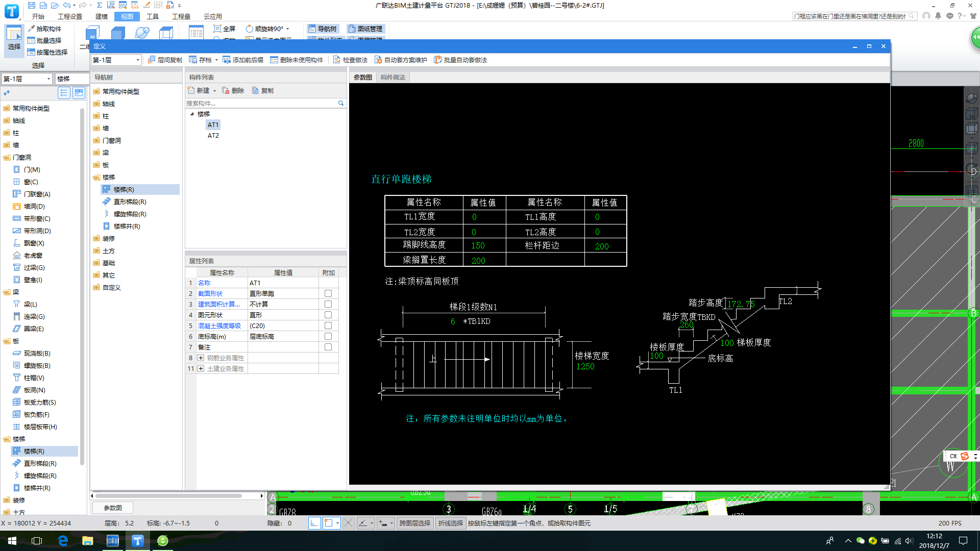This screenshot has width=980, height=551.
Task: Tick 附加 checkbox for 备注 row
Action: pyautogui.click(x=328, y=347)
